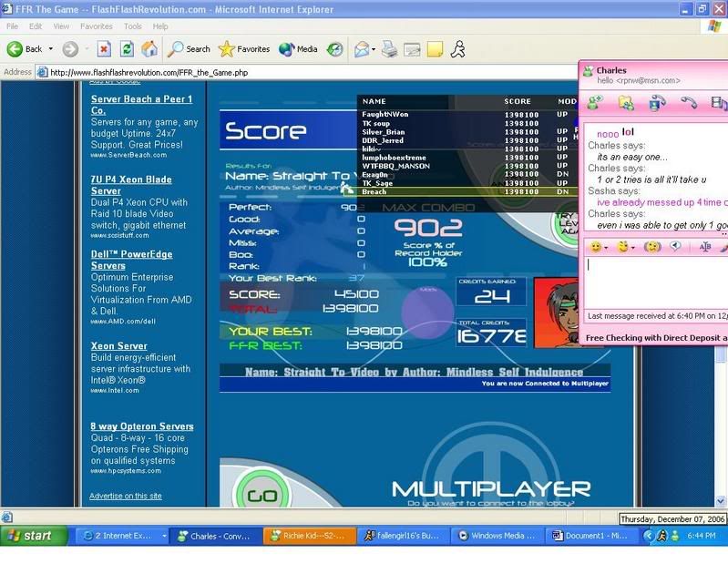Open the Tools menu

coord(133,26)
